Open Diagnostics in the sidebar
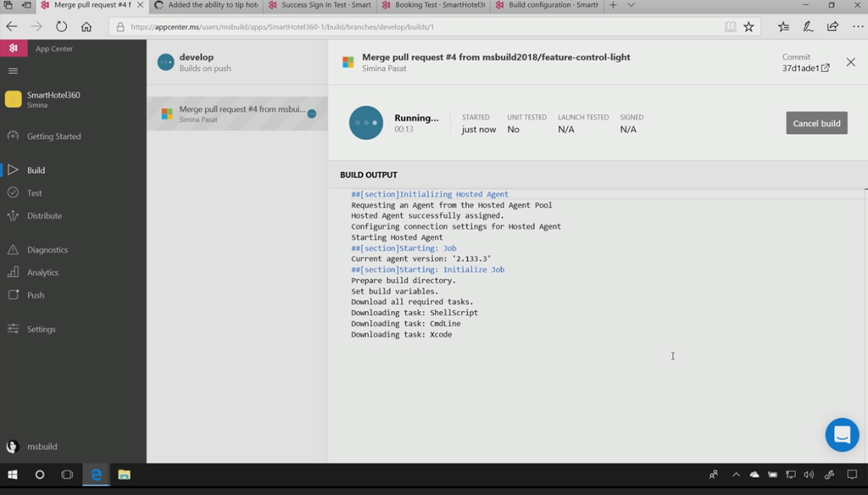868x495 pixels. tap(47, 250)
